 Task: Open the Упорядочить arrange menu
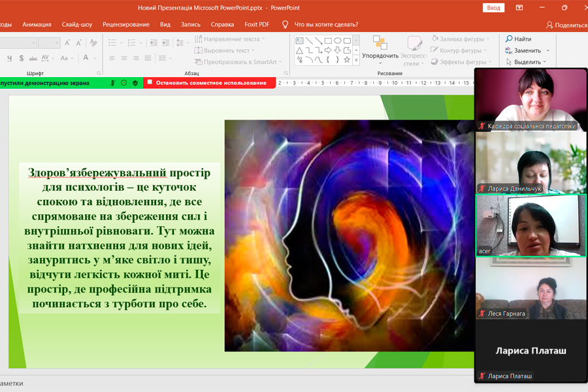380,50
